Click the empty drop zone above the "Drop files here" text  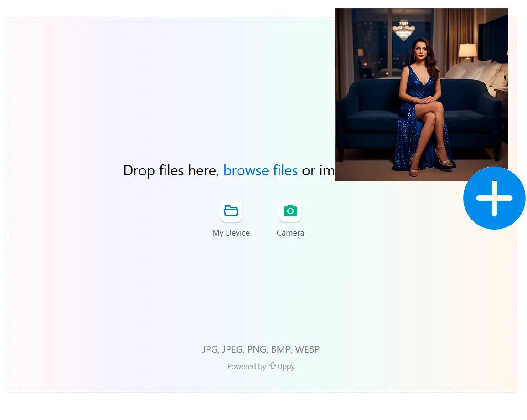click(x=182, y=91)
